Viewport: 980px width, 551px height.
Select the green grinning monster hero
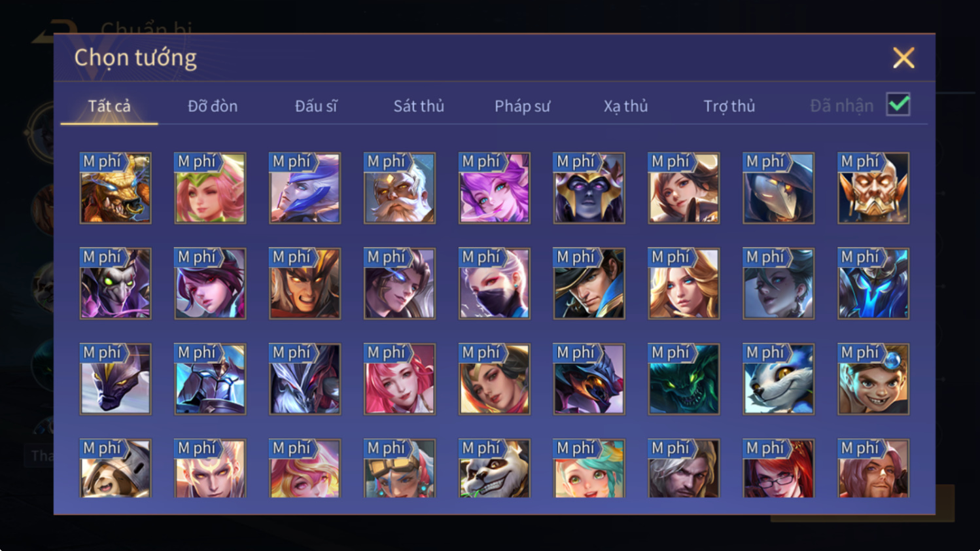point(684,379)
